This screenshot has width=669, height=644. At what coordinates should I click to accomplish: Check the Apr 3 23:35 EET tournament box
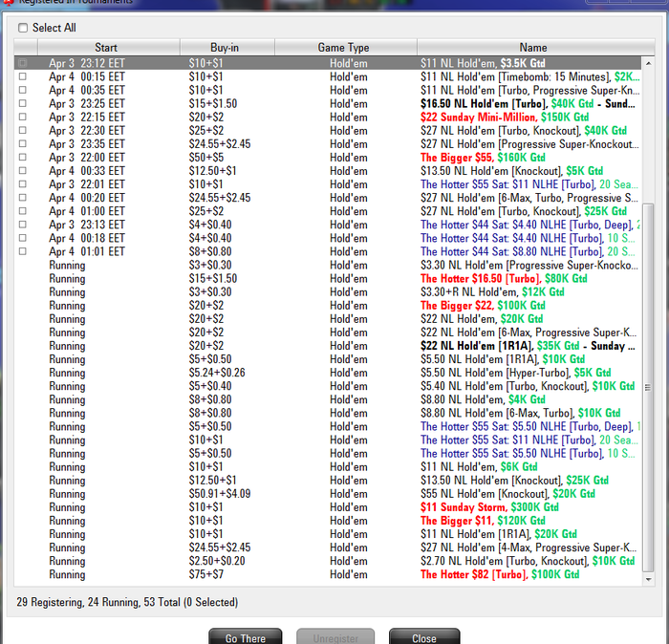point(23,143)
